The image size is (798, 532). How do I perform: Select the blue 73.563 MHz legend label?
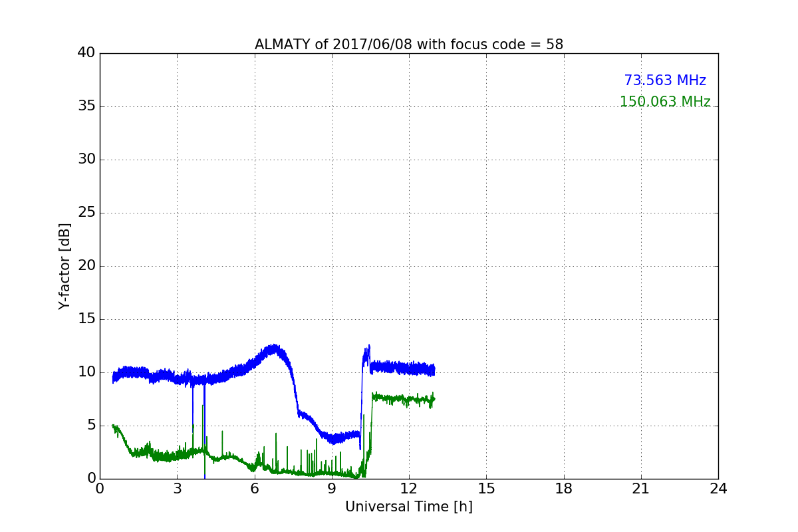point(665,80)
